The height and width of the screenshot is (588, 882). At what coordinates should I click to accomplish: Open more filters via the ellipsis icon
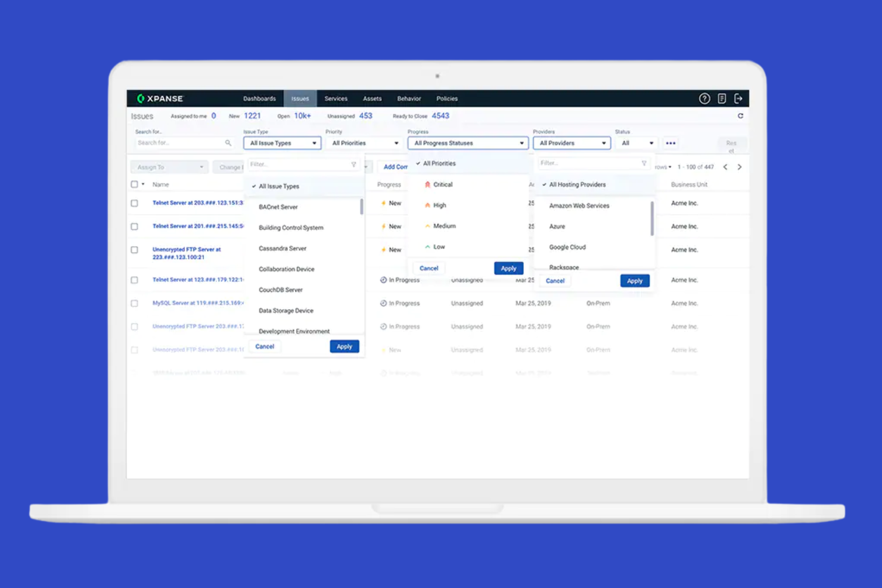click(x=670, y=143)
